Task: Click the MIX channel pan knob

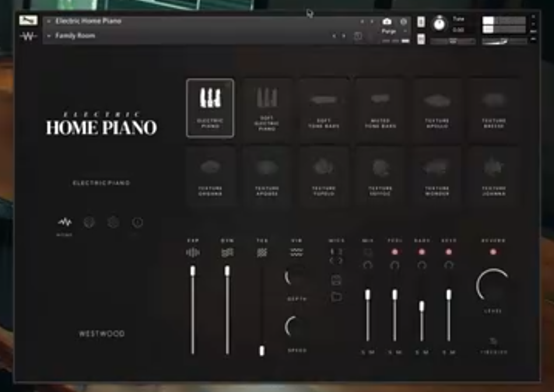Action: [367, 265]
